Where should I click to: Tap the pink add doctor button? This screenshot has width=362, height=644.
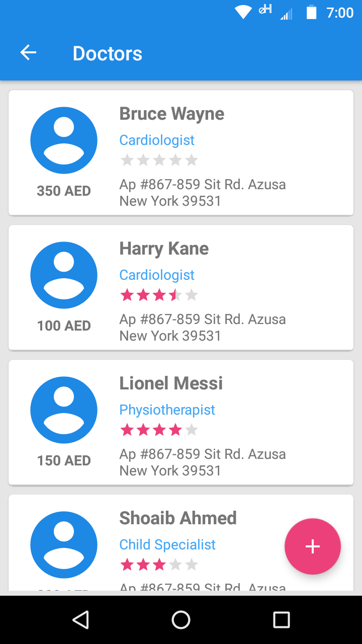click(313, 546)
